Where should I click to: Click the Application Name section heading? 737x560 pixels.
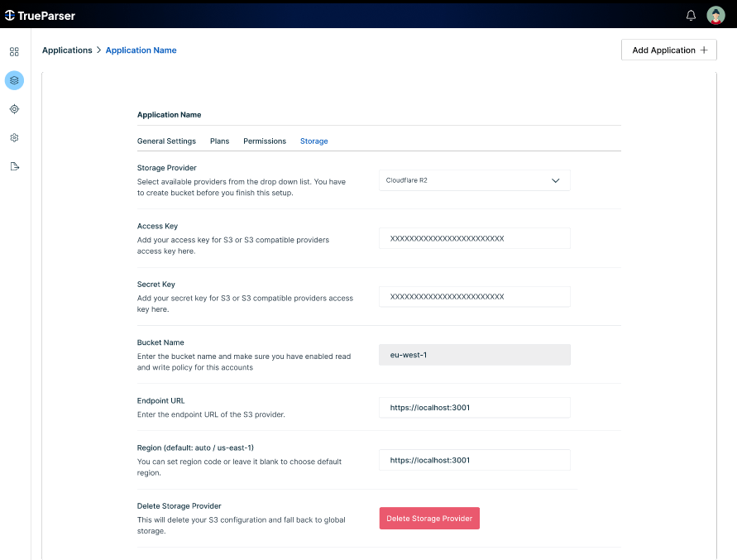pyautogui.click(x=169, y=115)
